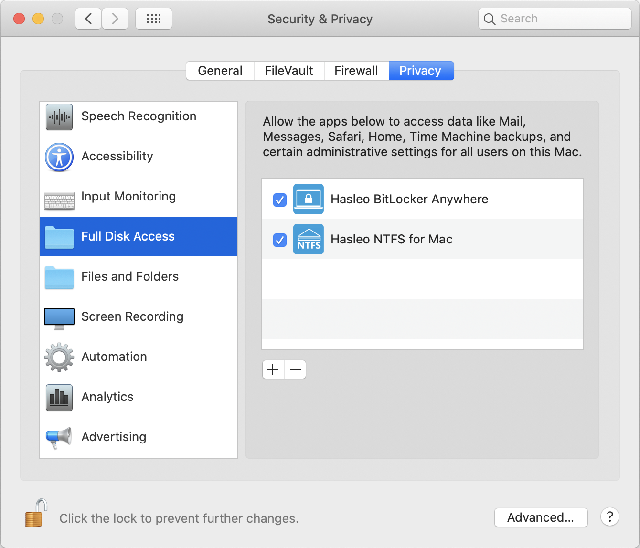Screen dimensions: 640x548
Task: Click the Input Monitoring keyboard icon
Action: point(59,201)
